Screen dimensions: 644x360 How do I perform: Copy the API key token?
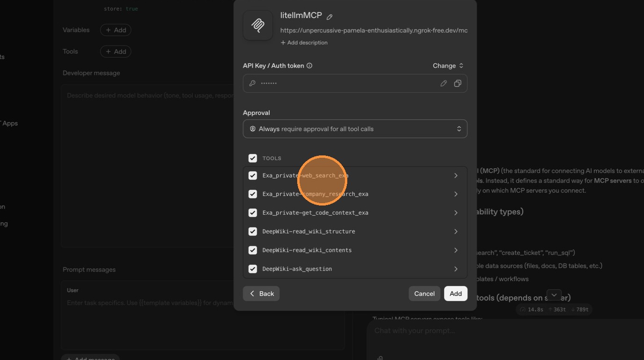pyautogui.click(x=457, y=83)
